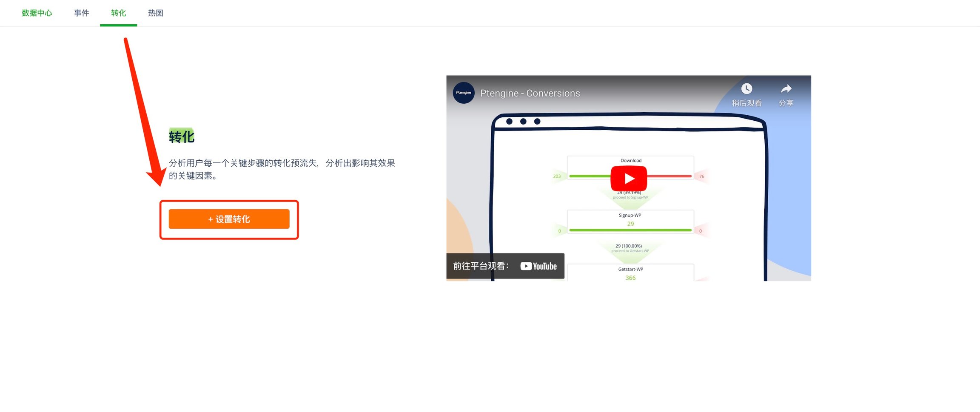Viewport: 980px width, 412px height.
Task: Click the three dots on sketched browser
Action: (523, 122)
